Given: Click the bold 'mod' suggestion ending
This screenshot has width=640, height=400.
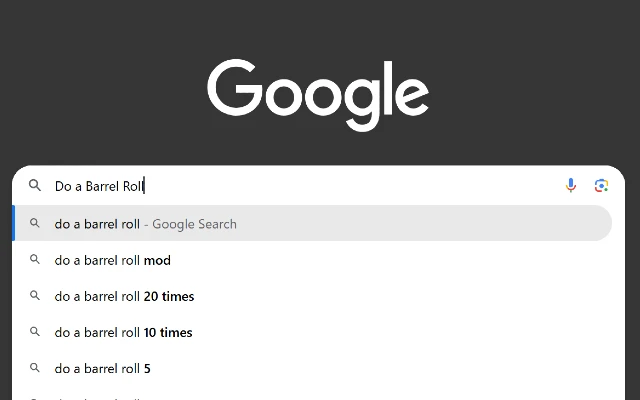Looking at the screenshot, I should (157, 261).
